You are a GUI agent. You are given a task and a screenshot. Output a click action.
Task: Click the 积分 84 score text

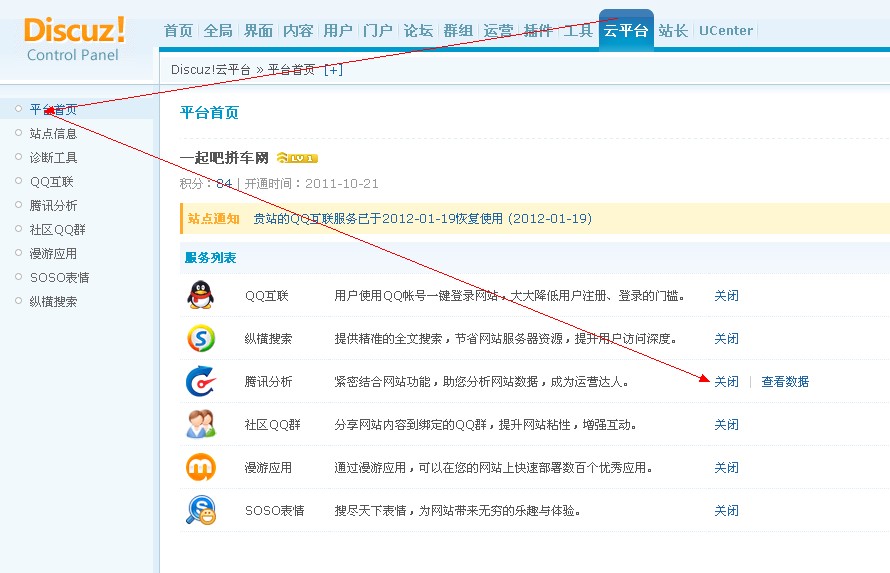(x=206, y=184)
